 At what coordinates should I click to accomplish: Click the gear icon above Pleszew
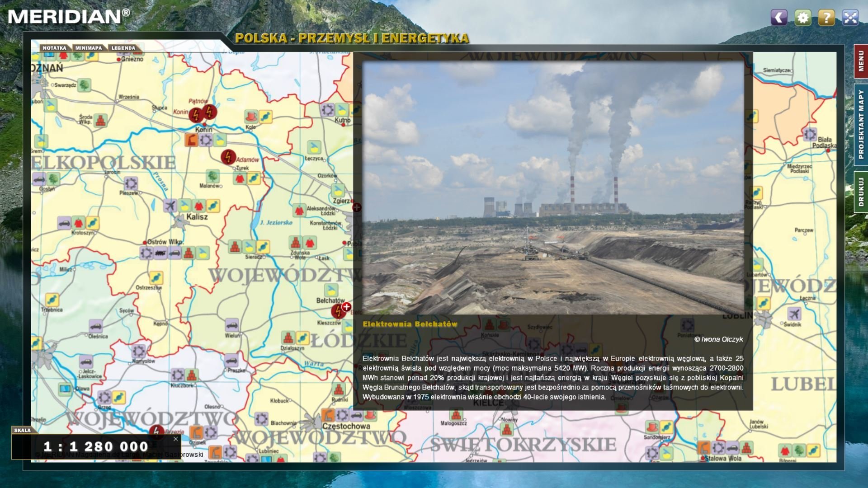131,183
